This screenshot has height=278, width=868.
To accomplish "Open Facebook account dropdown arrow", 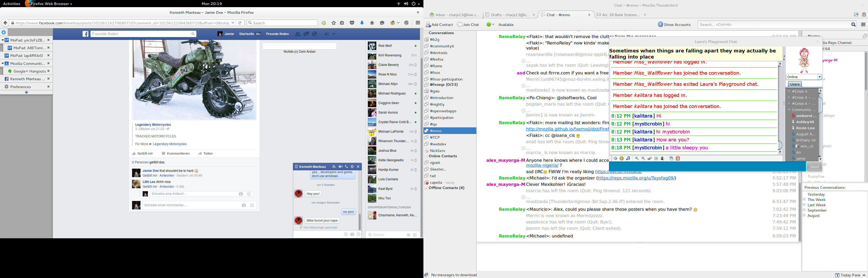I will [x=334, y=34].
